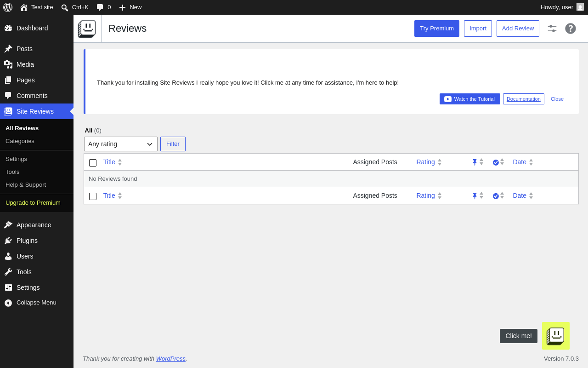Click the Tools wrench icon in the sidebar
Image resolution: width=588 pixels, height=368 pixels.
click(x=8, y=272)
